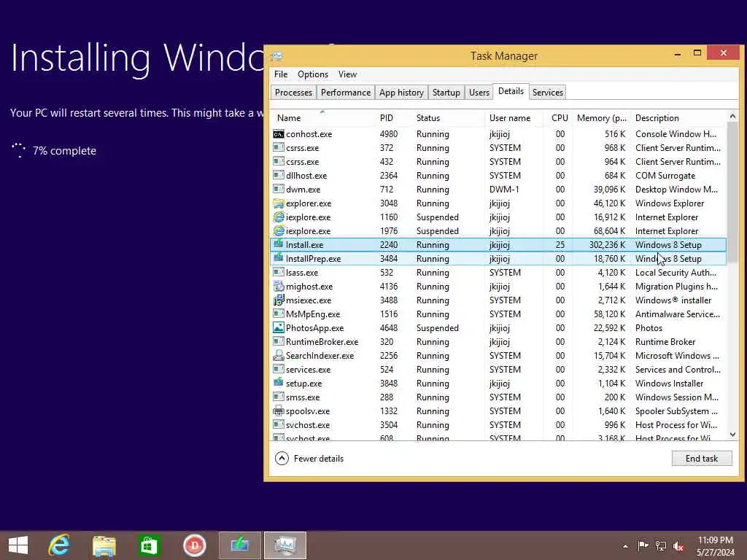747x560 pixels.
Task: Click the network tray icon
Action: click(661, 545)
